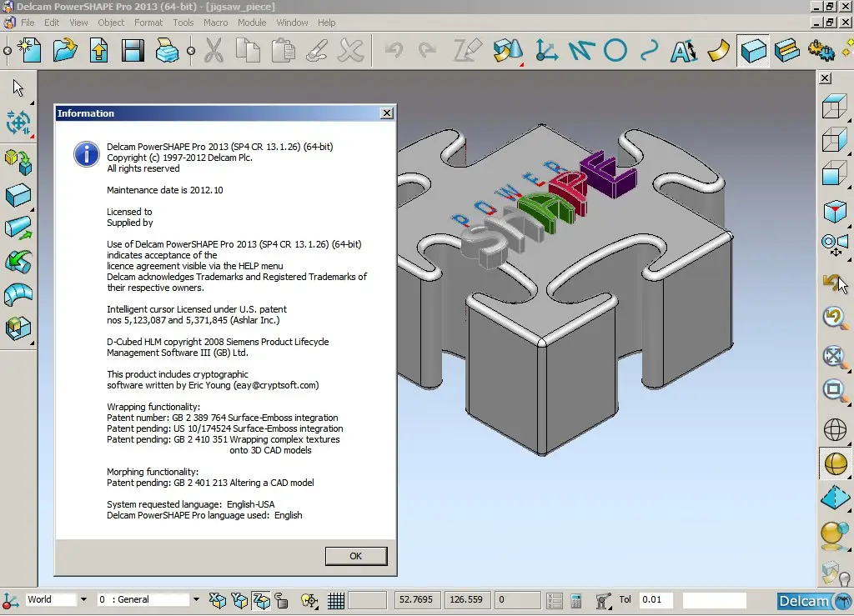
Task: Click OK in the Information dialog
Action: pos(356,556)
